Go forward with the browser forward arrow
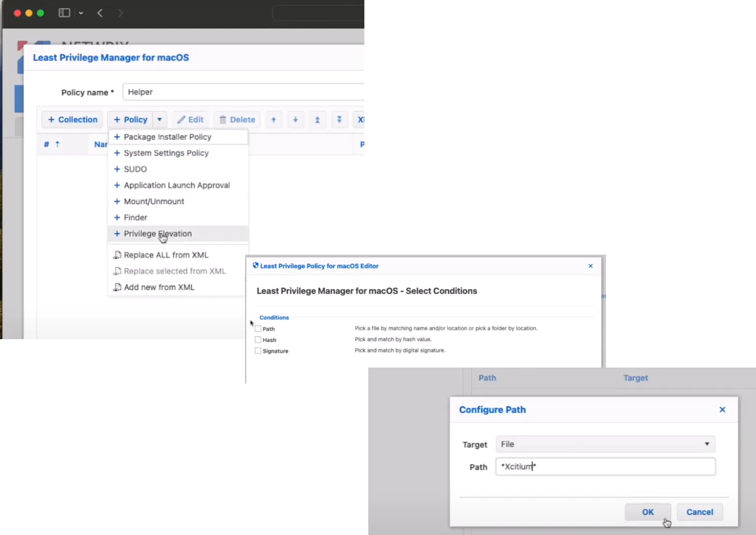 coord(120,13)
